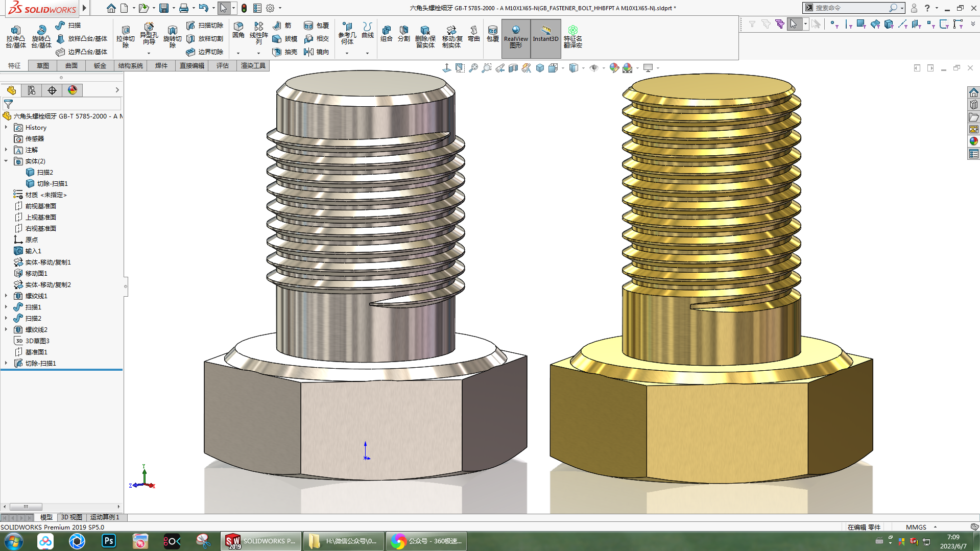980x551 pixels.
Task: Select 材质 <未指定> material item
Action: pyautogui.click(x=40, y=195)
